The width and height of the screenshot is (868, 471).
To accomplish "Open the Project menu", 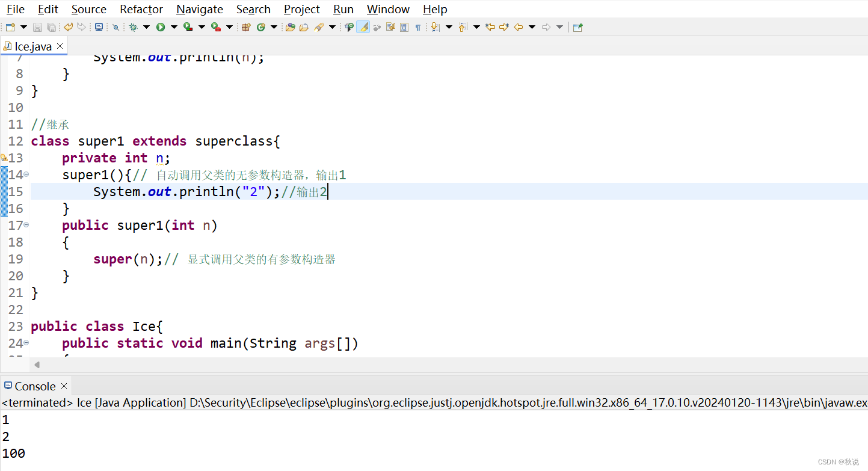I will point(302,9).
